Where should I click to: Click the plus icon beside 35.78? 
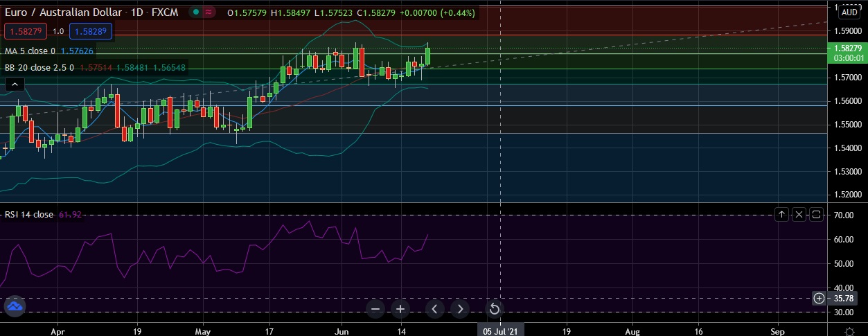pos(819,298)
